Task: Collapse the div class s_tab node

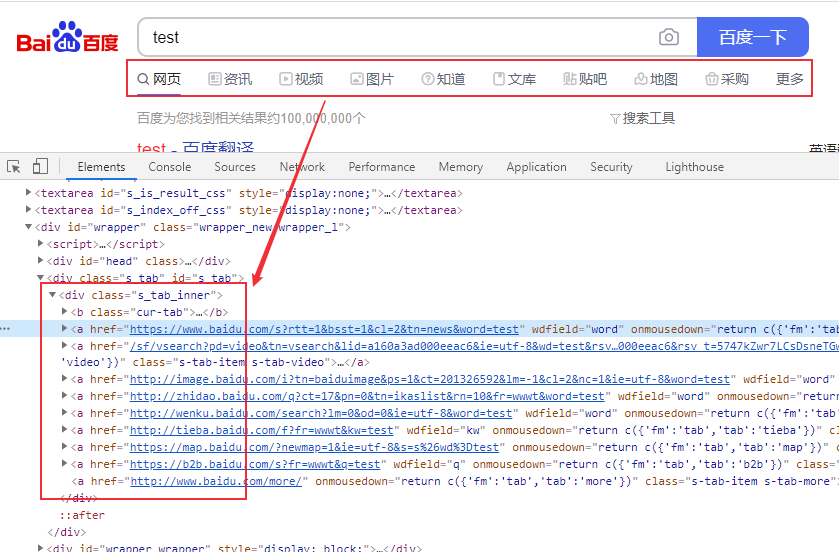Action: [x=40, y=278]
